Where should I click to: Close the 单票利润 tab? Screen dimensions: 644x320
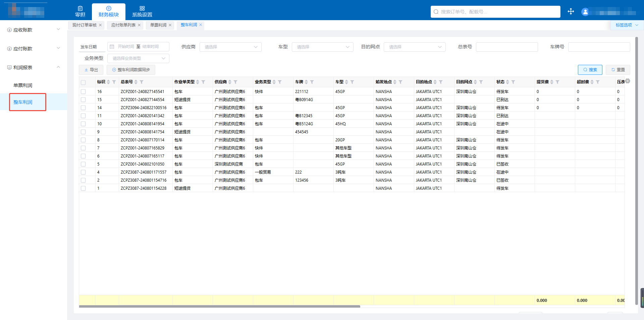[170, 25]
